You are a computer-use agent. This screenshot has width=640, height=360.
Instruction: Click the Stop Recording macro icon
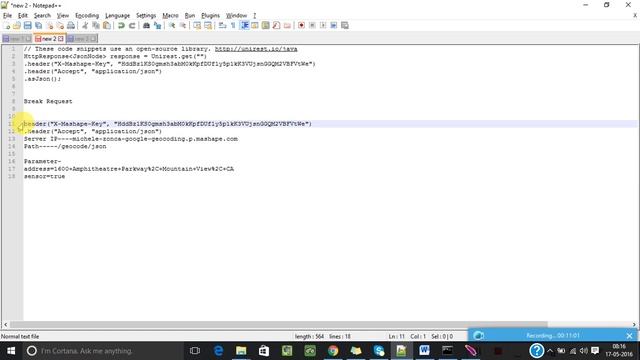pyautogui.click(x=312, y=25)
